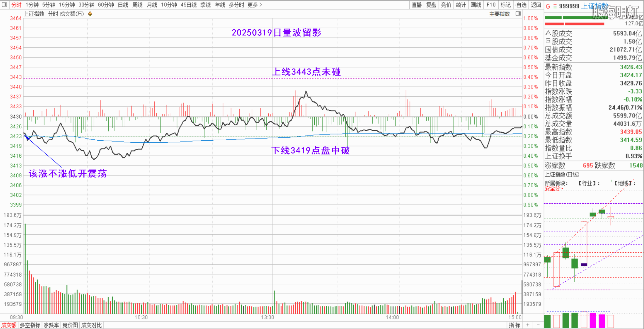Expand the 更多 periods menu
644x329 pixels.
[255, 5]
